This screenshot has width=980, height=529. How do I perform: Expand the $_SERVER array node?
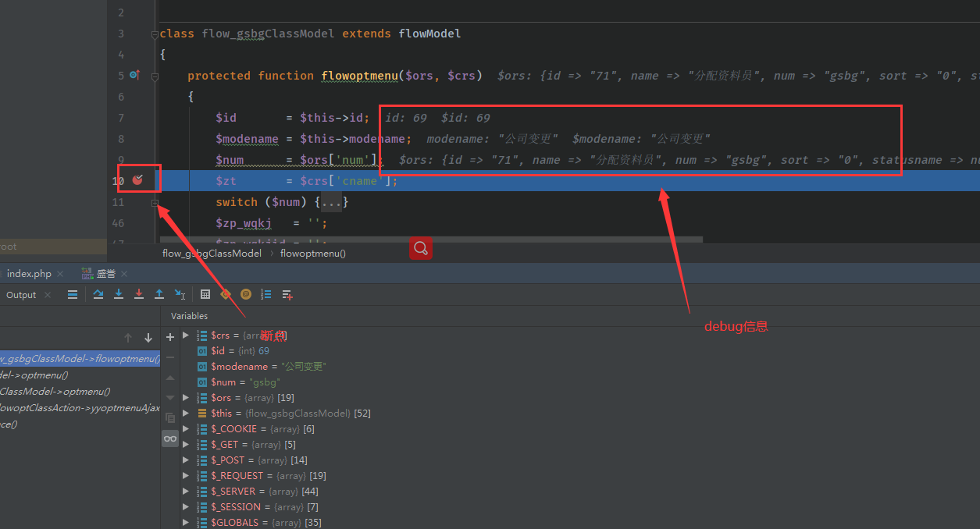click(186, 492)
